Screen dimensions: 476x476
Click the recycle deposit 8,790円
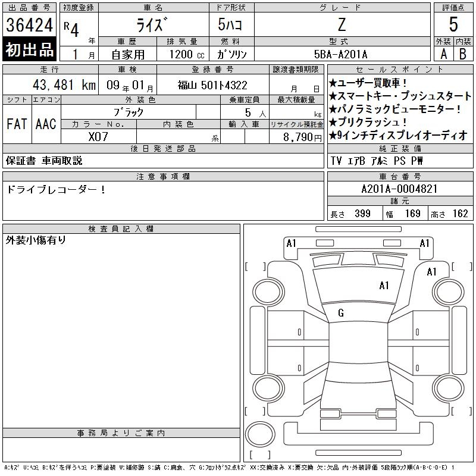click(x=302, y=137)
